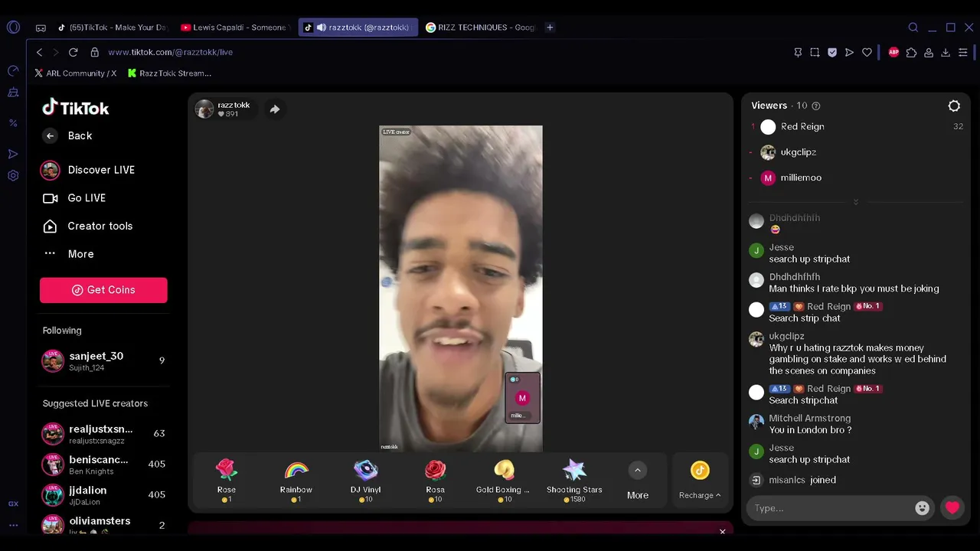Screen dimensions: 980x551
Task: Open realjustxsn suggested live creator
Action: (x=103, y=434)
